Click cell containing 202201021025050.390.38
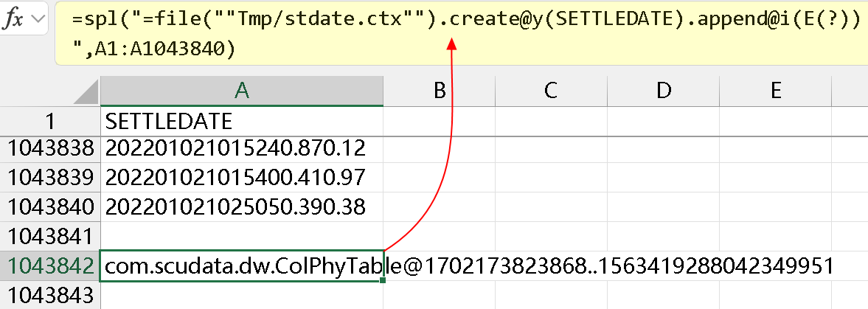This screenshot has height=309, width=868. click(241, 206)
